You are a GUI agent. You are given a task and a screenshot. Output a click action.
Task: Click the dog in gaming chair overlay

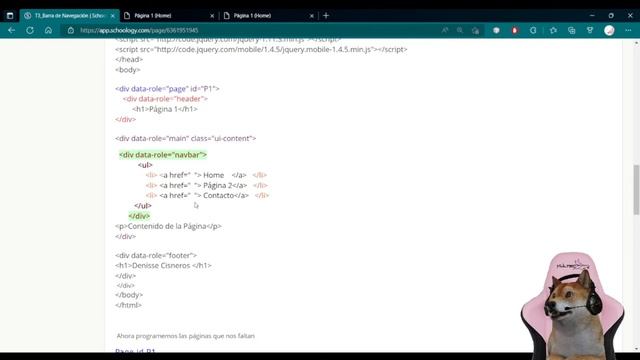coord(572,306)
